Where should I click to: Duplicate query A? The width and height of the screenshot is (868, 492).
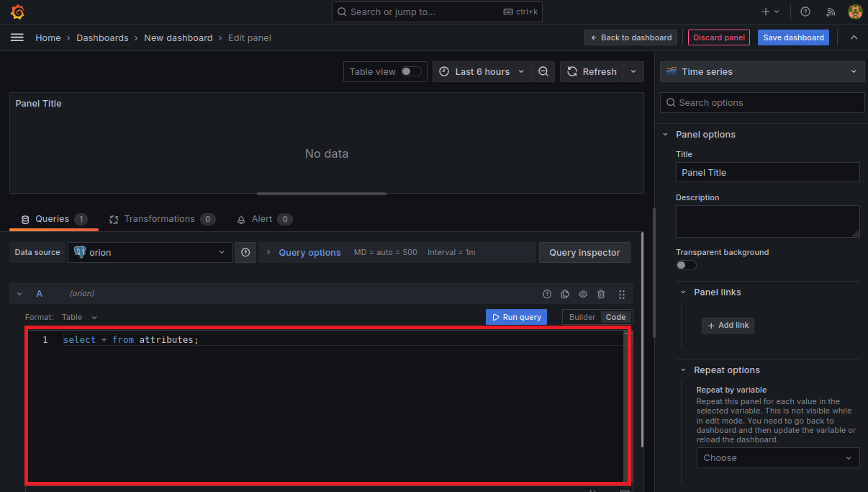tap(565, 294)
